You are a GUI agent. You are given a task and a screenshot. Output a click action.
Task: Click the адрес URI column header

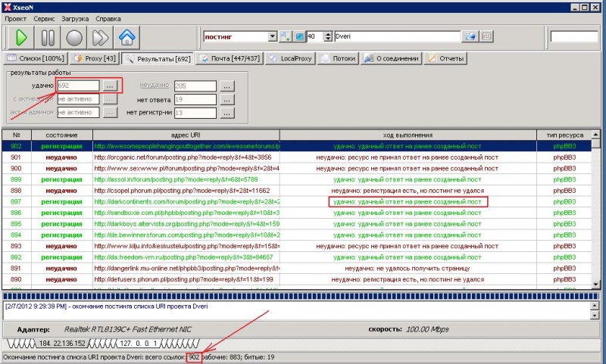pyautogui.click(x=184, y=134)
